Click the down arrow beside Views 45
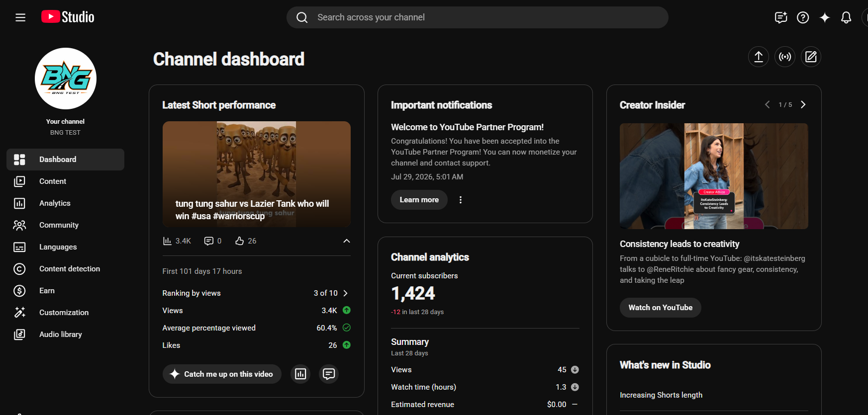The width and height of the screenshot is (868, 415). point(575,370)
